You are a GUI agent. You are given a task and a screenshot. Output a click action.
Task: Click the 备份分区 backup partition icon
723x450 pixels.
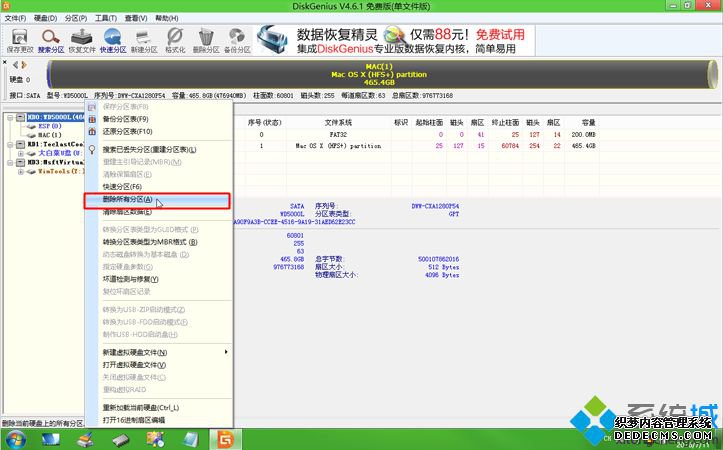pyautogui.click(x=237, y=41)
